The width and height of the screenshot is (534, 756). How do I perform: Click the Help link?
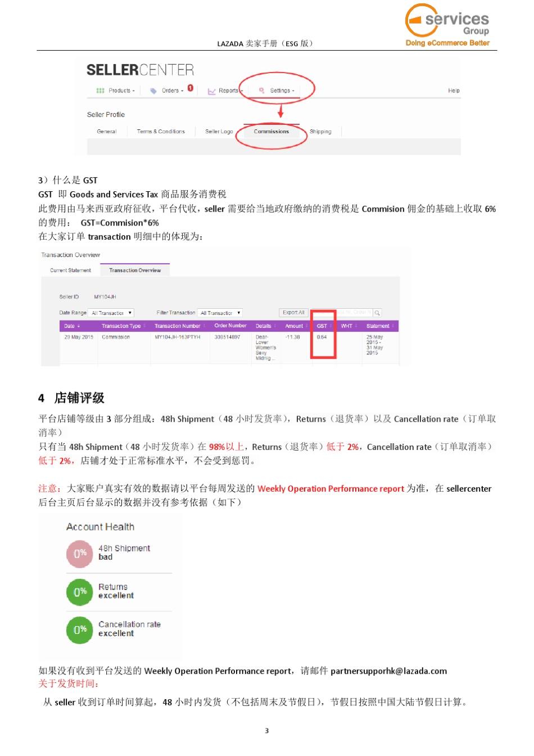pyautogui.click(x=454, y=91)
